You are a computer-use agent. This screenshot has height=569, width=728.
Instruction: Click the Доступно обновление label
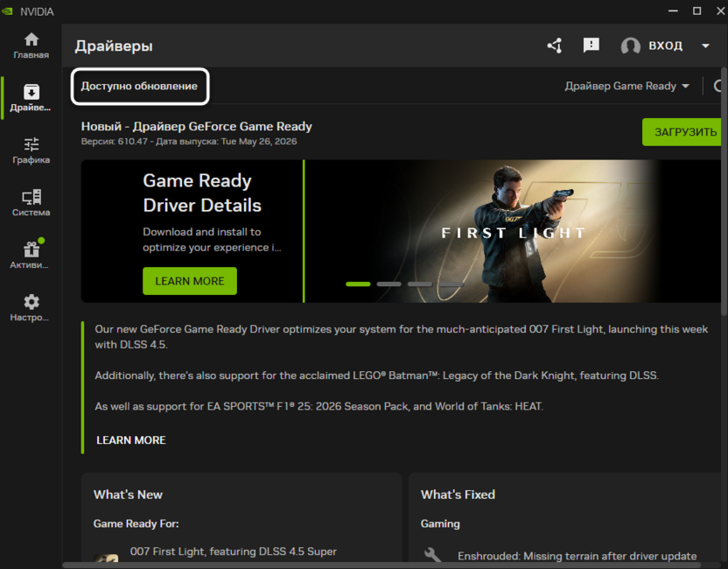click(x=139, y=86)
